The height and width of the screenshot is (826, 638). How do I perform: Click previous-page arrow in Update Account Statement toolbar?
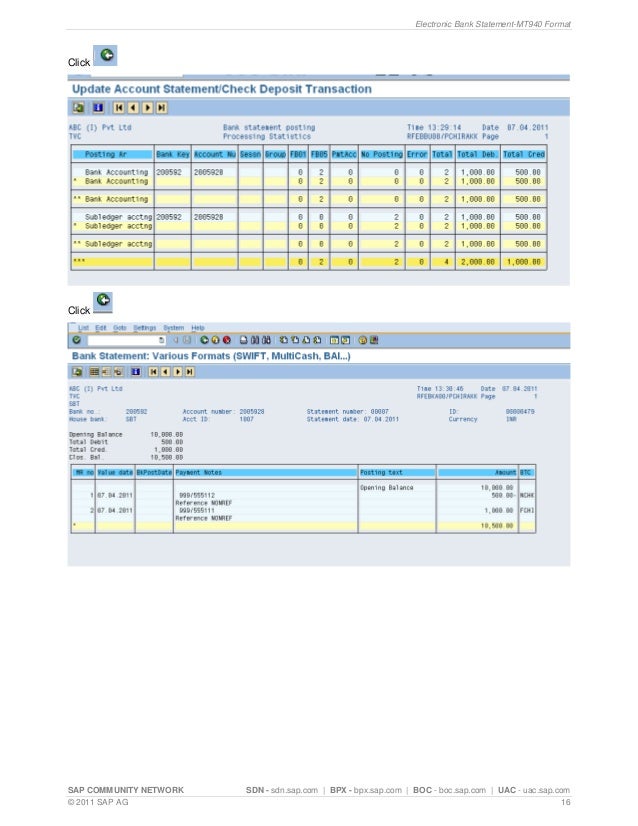133,107
